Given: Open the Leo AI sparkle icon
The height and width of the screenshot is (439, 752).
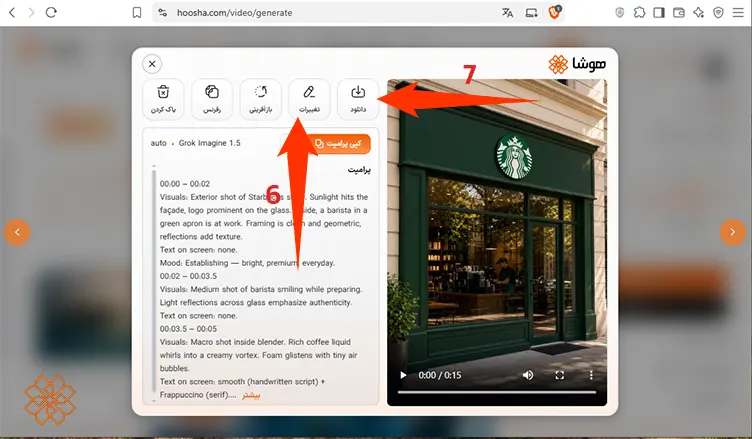Looking at the screenshot, I should coord(698,12).
